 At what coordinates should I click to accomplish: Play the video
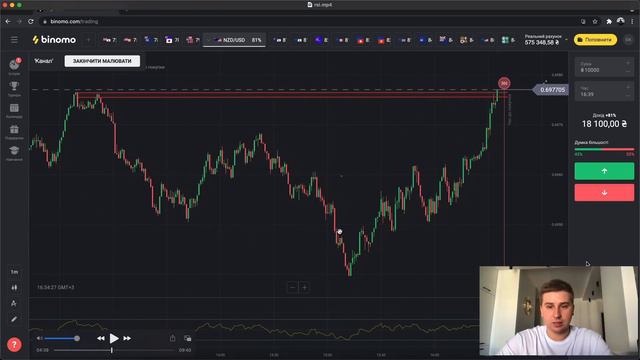pyautogui.click(x=114, y=338)
